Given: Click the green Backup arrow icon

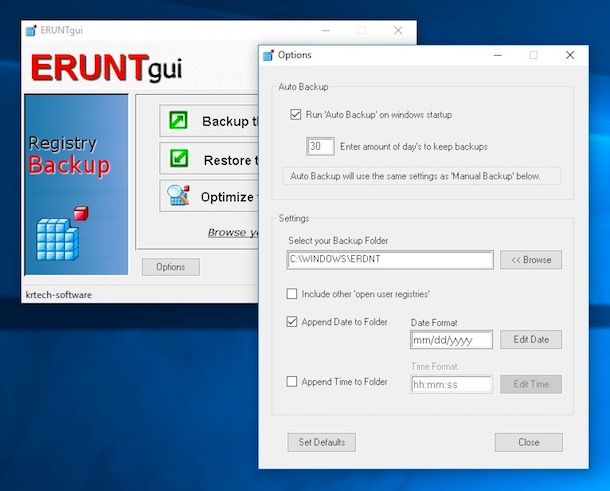Looking at the screenshot, I should point(178,120).
